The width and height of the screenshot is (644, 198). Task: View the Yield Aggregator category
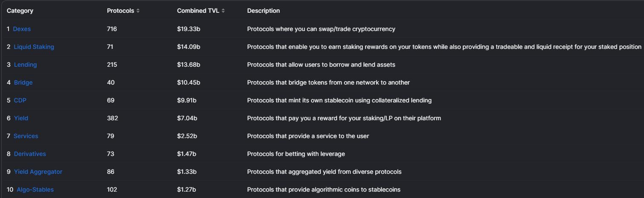38,172
